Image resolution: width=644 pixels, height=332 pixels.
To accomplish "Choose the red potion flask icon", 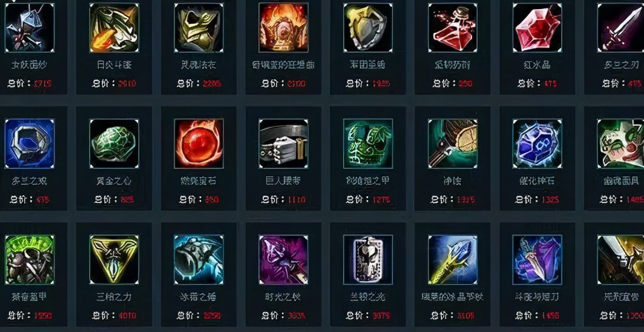I will pos(453,27).
